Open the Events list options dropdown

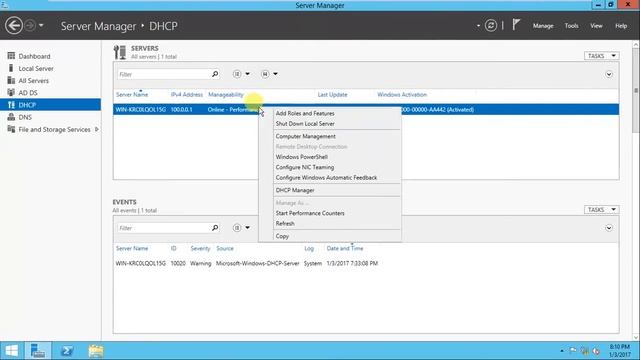(241, 228)
